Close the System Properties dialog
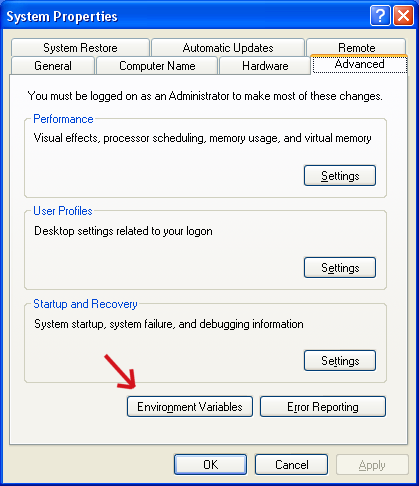 [x=403, y=16]
